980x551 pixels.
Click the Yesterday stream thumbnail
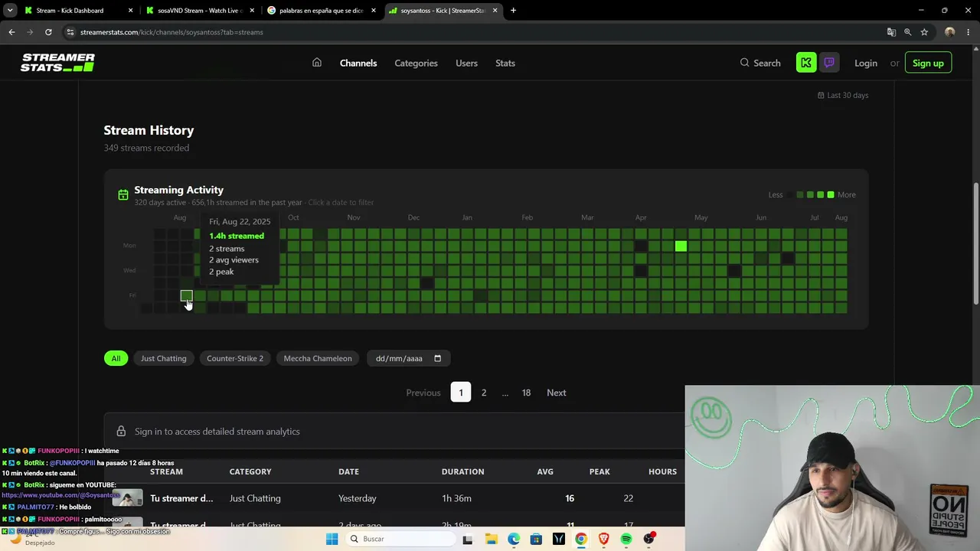pyautogui.click(x=127, y=498)
